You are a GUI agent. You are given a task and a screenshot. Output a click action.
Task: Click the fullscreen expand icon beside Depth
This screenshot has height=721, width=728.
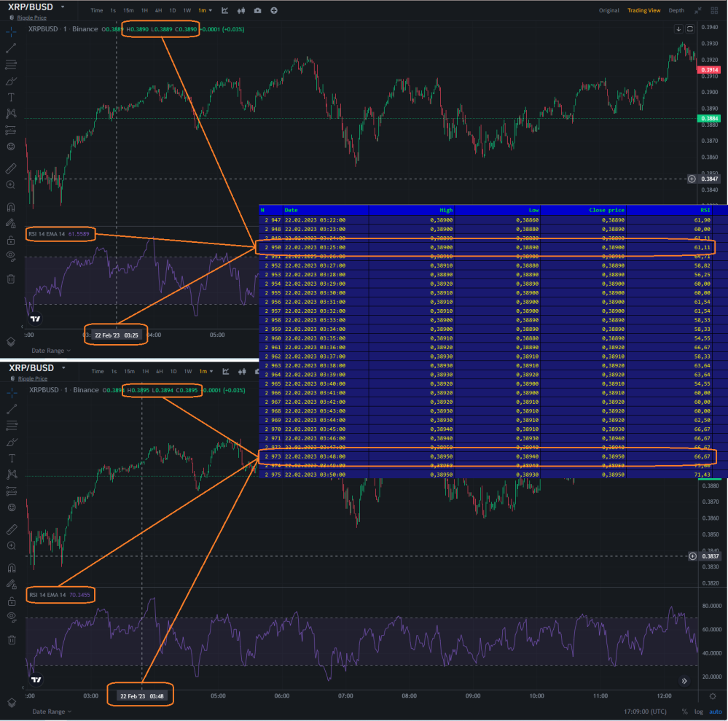click(x=698, y=10)
